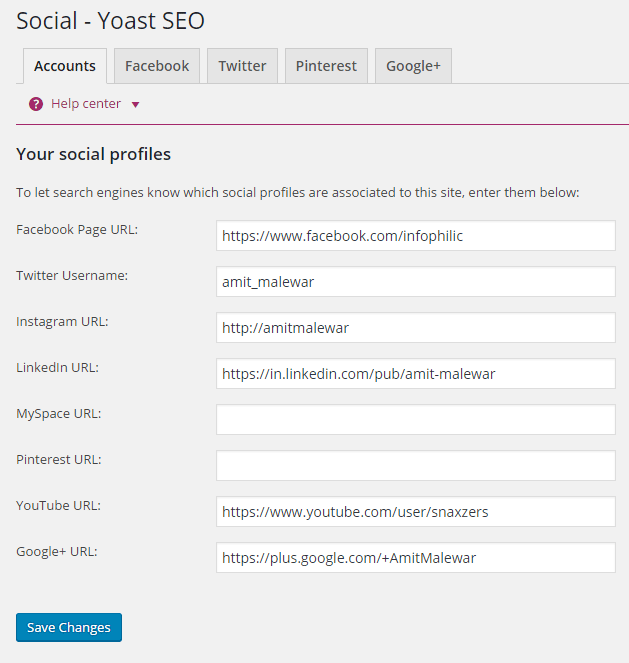Click the Facebook Page URL input field
The height and width of the screenshot is (663, 629).
coord(416,236)
